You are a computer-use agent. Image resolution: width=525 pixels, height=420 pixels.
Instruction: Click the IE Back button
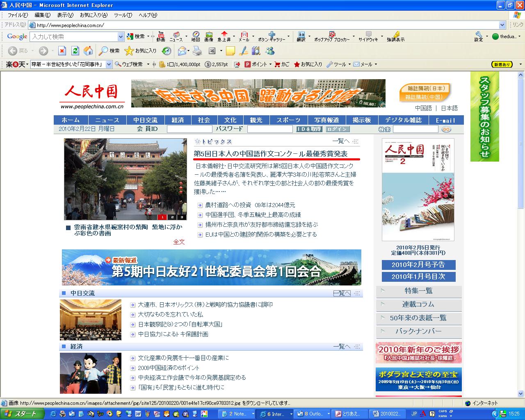[x=18, y=51]
